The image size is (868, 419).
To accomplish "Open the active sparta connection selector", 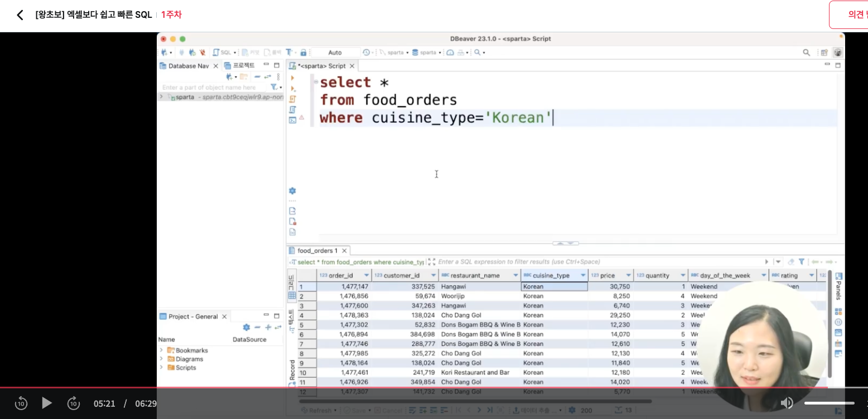I will click(x=393, y=52).
